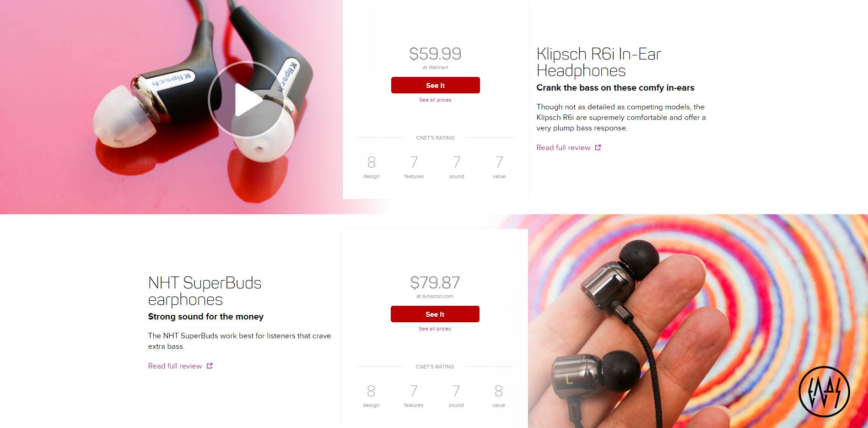Click external link icon beside Klipsch review
The image size is (868, 428).
[598, 147]
